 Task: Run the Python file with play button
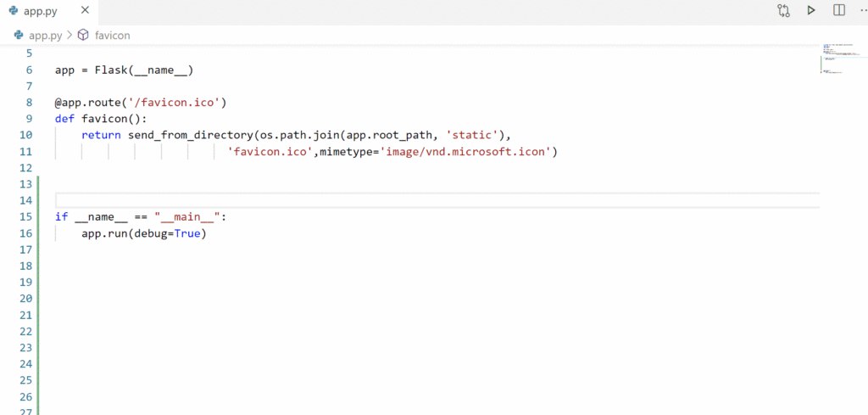pyautogui.click(x=811, y=10)
